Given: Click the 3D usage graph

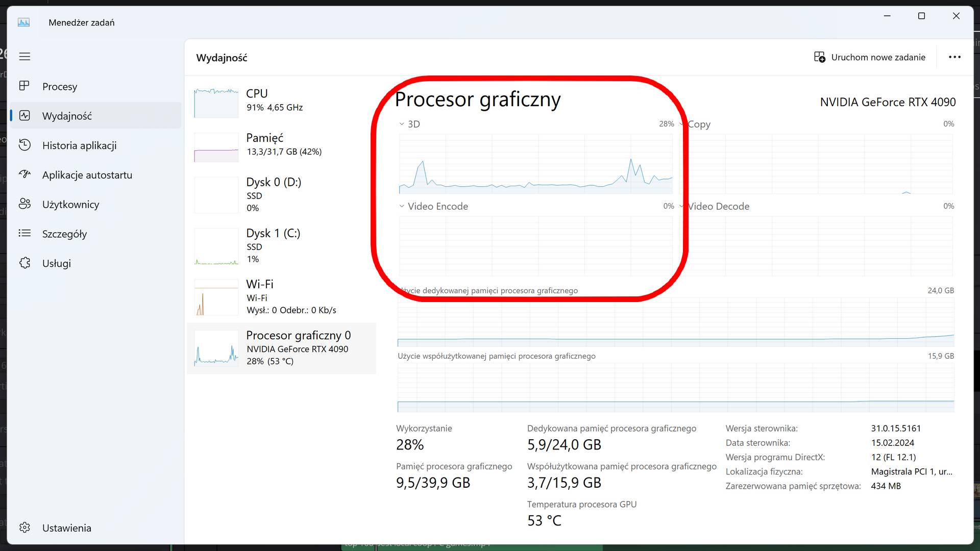Looking at the screenshot, I should pyautogui.click(x=536, y=164).
